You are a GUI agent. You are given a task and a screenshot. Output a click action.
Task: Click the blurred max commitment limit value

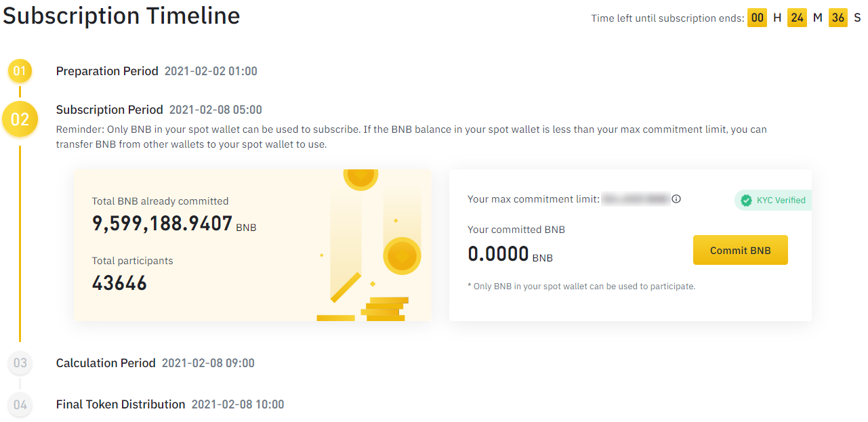[636, 199]
